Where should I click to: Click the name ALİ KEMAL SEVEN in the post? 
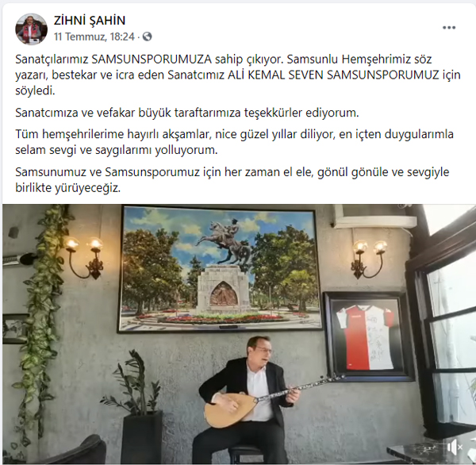(275, 75)
